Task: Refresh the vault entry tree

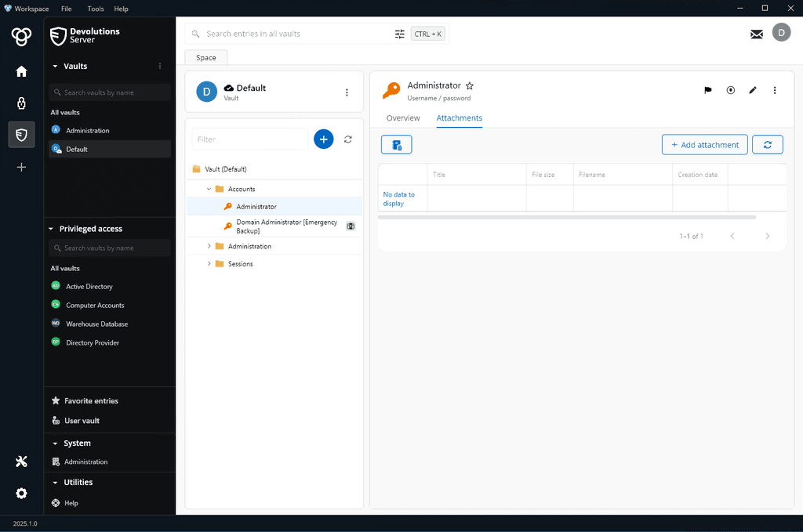Action: click(x=348, y=139)
